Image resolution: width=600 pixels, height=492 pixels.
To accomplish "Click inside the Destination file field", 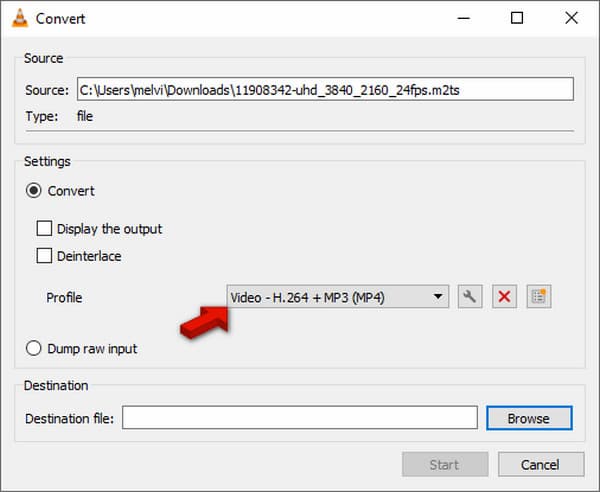I will pos(300,418).
